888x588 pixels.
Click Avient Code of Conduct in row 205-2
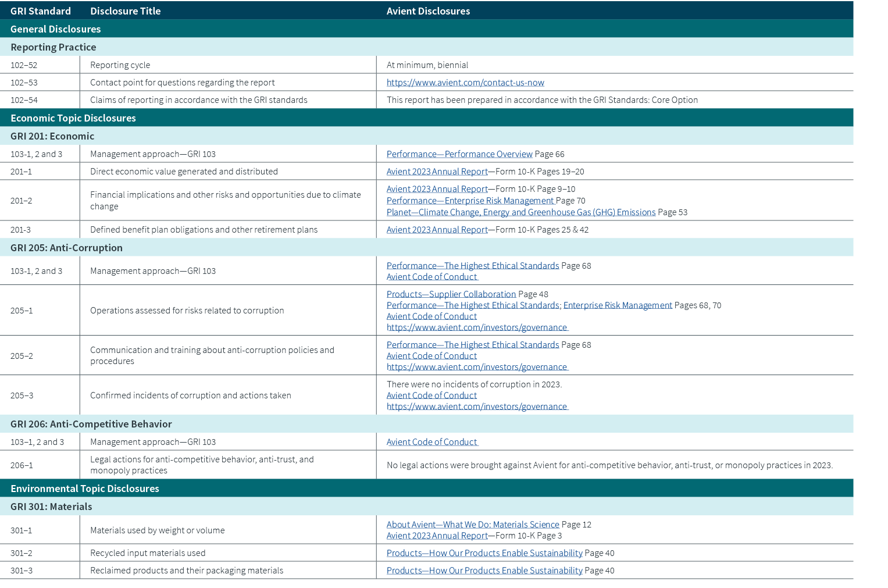point(431,355)
